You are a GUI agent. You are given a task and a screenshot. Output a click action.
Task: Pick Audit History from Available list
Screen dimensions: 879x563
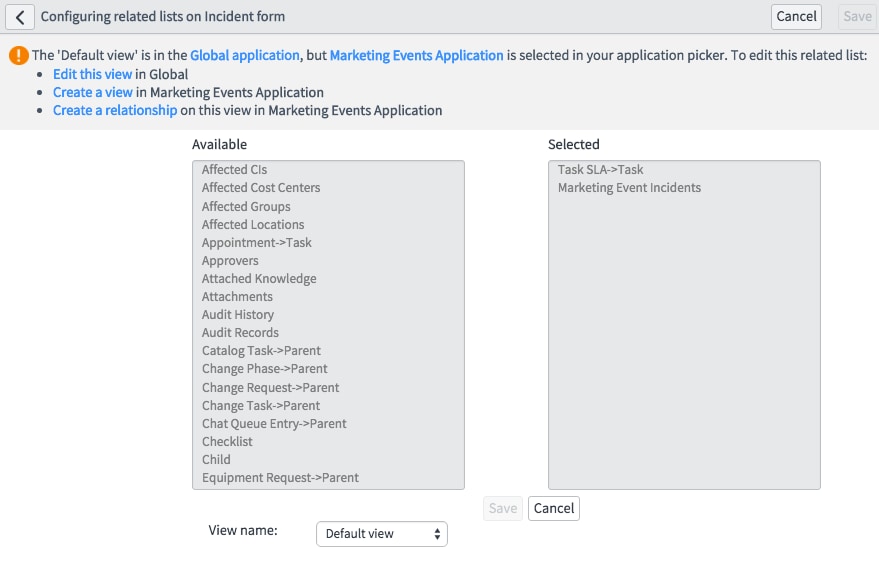coord(238,315)
